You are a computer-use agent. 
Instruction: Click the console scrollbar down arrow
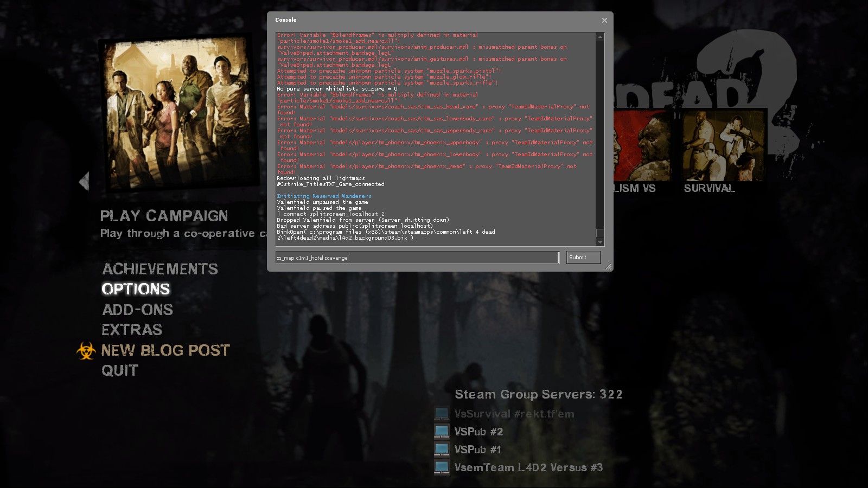pyautogui.click(x=600, y=242)
